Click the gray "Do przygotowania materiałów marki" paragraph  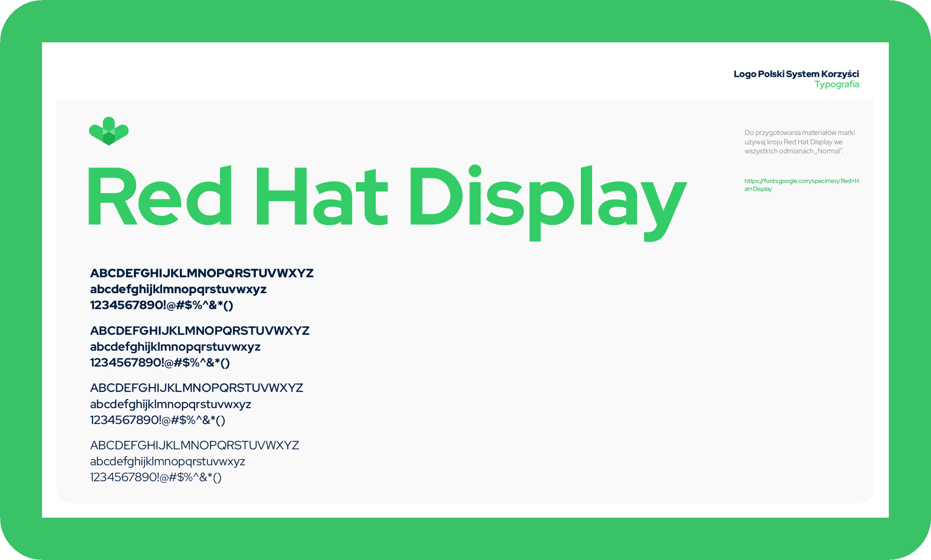799,142
